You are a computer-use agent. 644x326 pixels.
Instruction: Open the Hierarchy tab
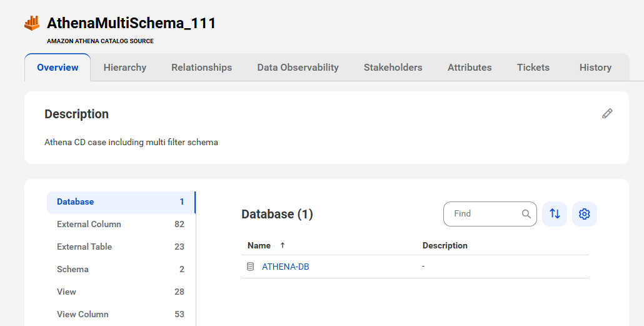(x=125, y=68)
